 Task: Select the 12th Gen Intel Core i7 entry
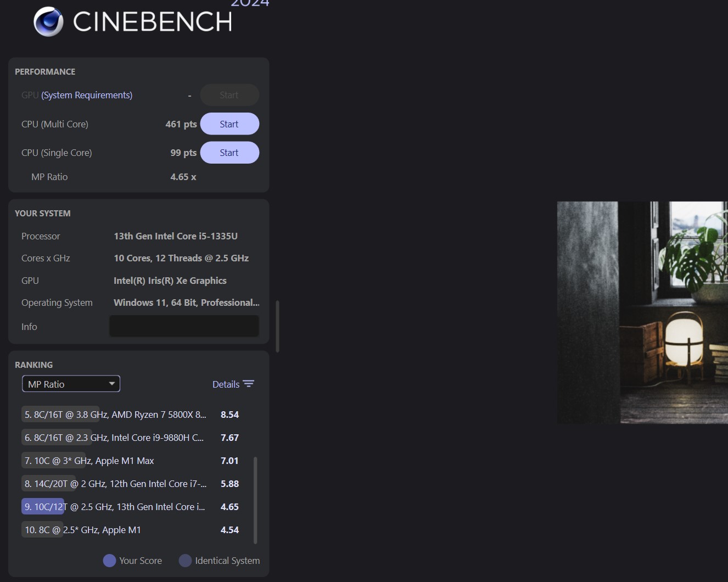[x=115, y=484]
